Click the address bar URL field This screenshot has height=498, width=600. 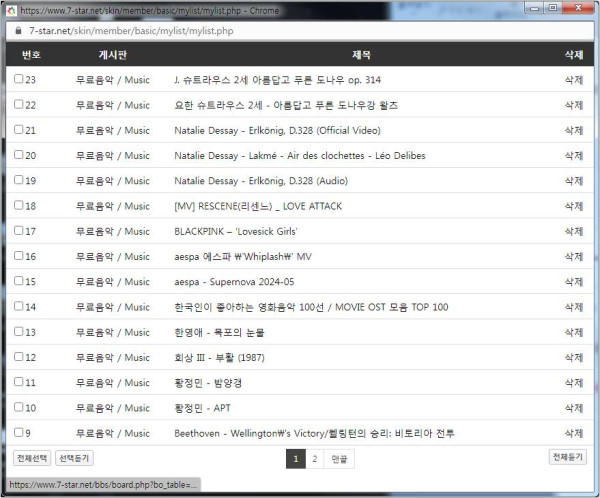pyautogui.click(x=300, y=31)
